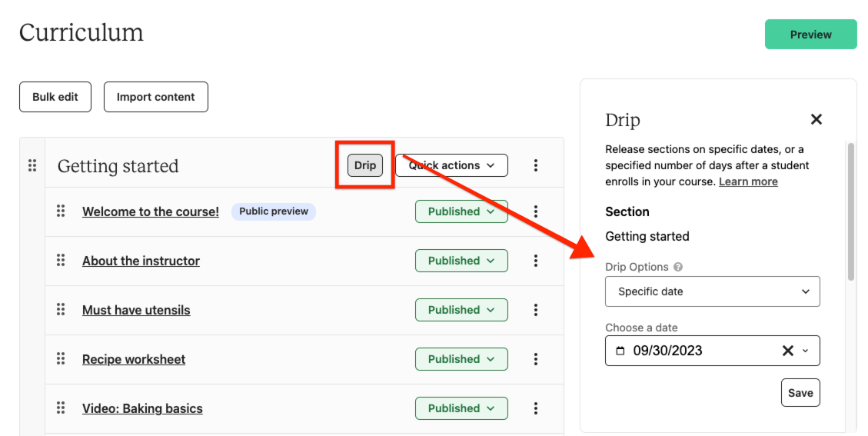
Task: Click drag handle beside Welcome to the course
Action: tap(61, 211)
